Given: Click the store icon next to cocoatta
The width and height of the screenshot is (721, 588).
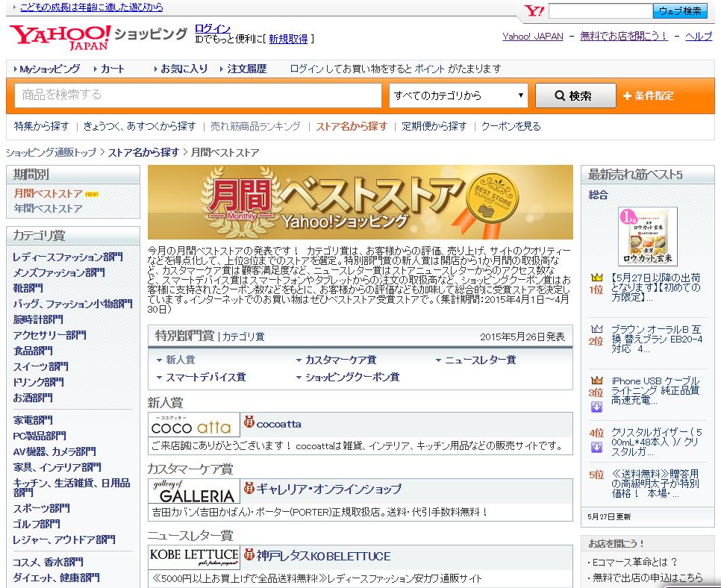Looking at the screenshot, I should [249, 424].
